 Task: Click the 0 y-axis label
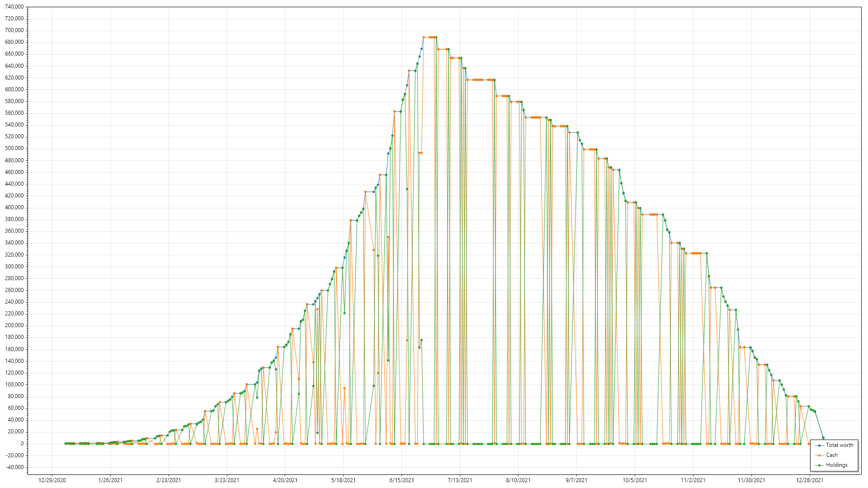click(x=22, y=444)
